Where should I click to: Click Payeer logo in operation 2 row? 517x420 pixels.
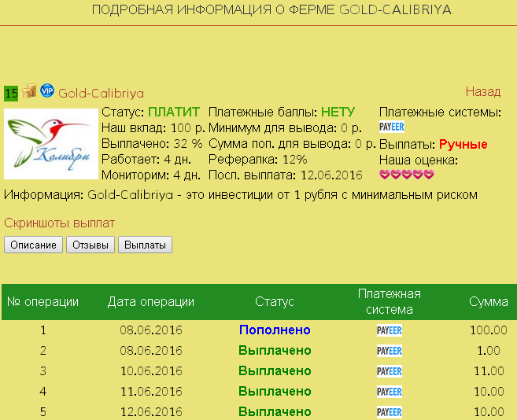tap(390, 351)
